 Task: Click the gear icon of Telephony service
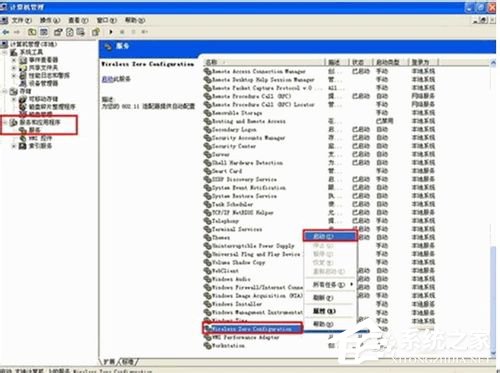tap(207, 221)
